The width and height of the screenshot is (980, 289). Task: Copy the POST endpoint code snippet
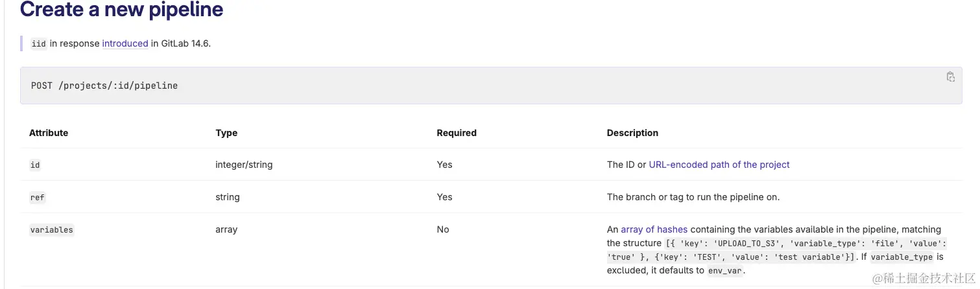950,77
